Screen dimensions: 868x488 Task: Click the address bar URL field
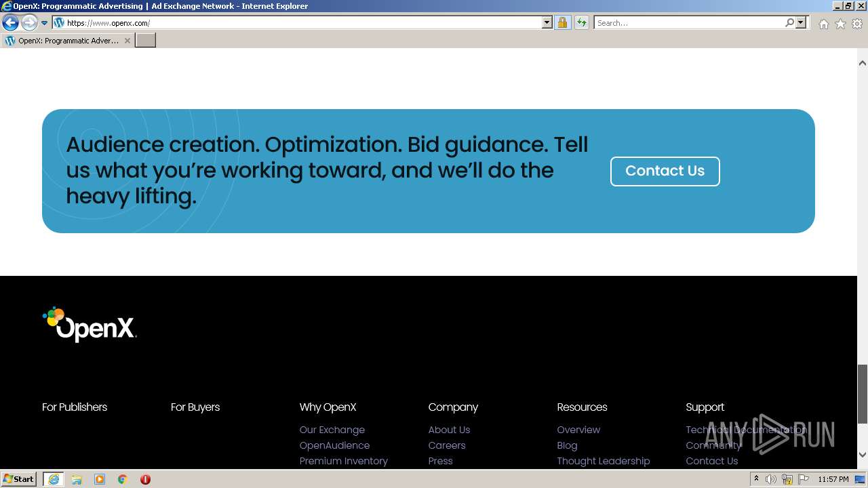(x=297, y=23)
